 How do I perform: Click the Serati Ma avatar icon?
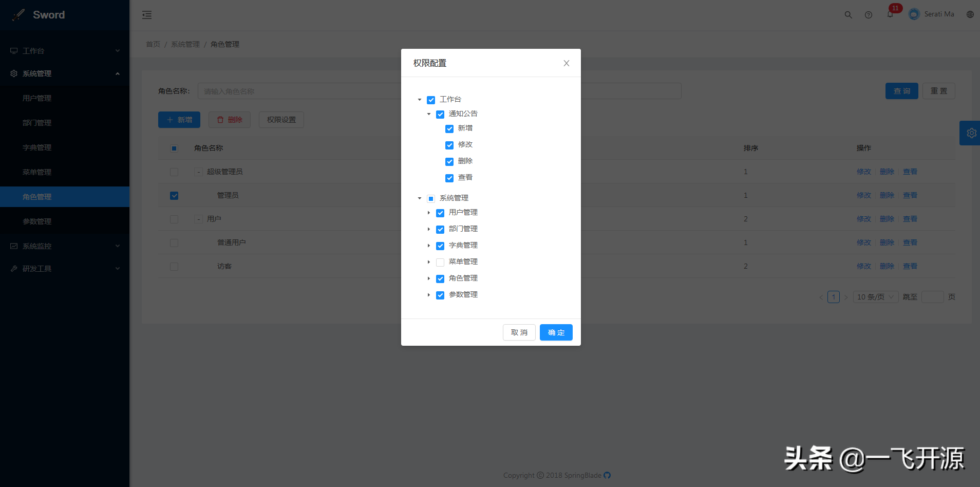point(914,14)
